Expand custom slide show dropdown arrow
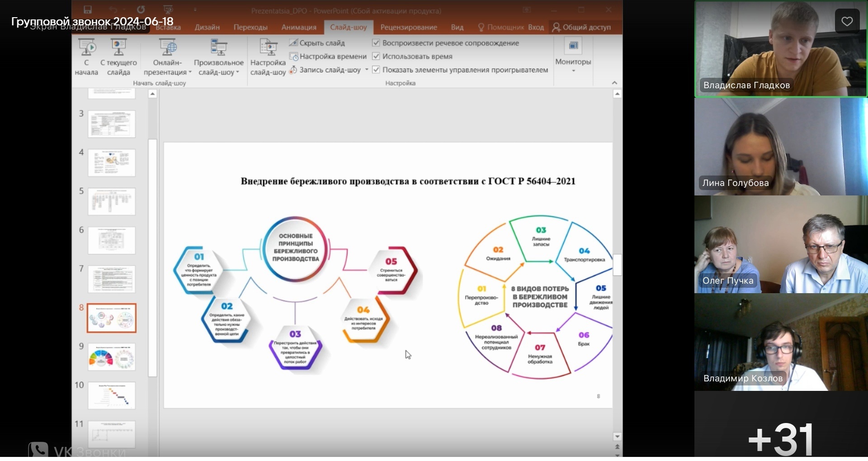 [x=237, y=72]
